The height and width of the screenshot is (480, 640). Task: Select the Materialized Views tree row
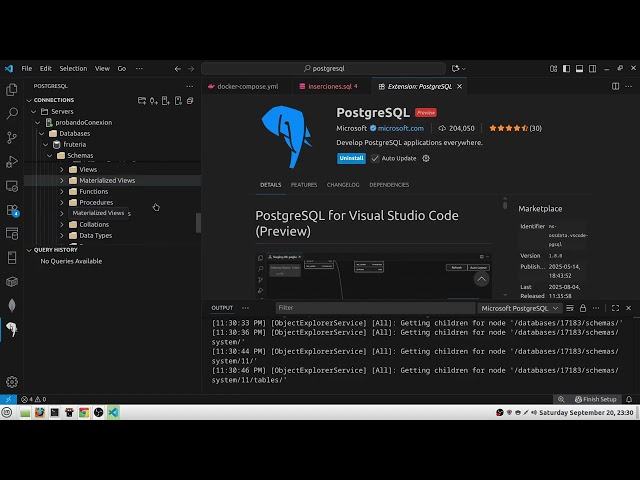[112, 180]
